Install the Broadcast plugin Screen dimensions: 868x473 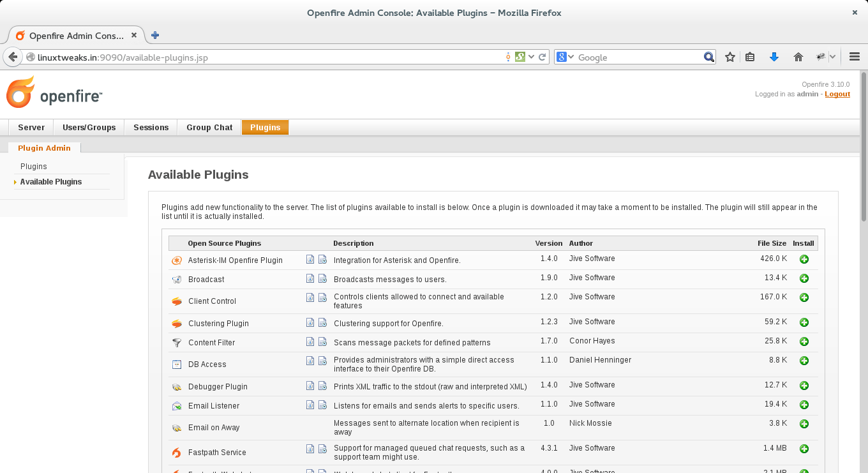point(804,279)
